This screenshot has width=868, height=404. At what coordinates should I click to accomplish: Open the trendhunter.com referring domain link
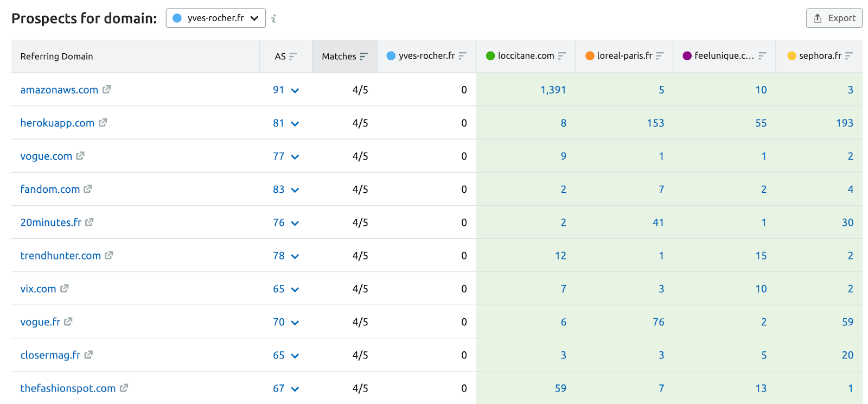[x=61, y=255]
